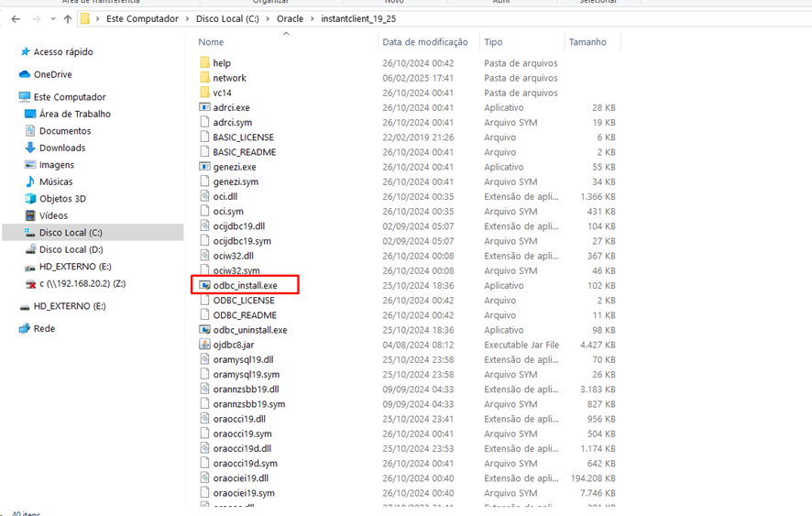Select ocijdbc19.dll file icon

204,225
